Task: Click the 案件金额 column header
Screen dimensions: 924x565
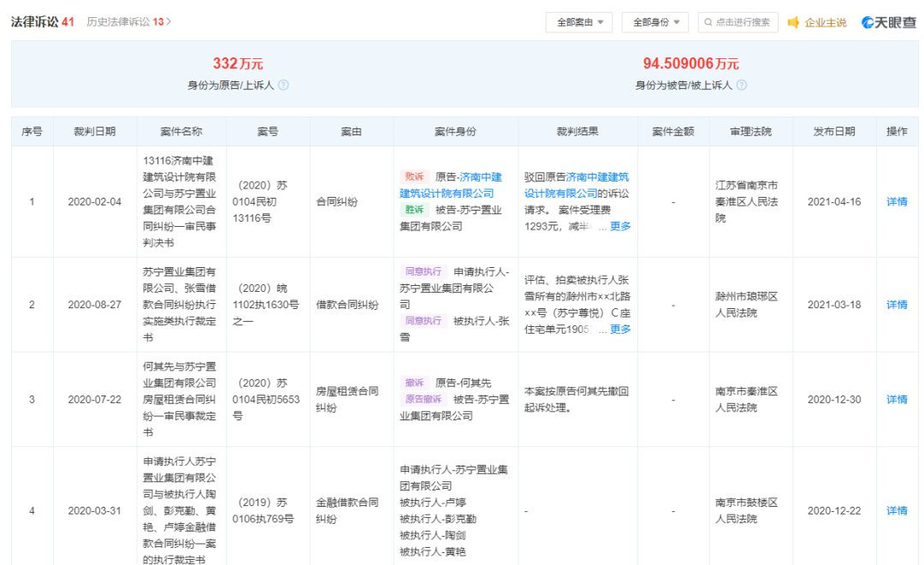Action: coord(673,132)
